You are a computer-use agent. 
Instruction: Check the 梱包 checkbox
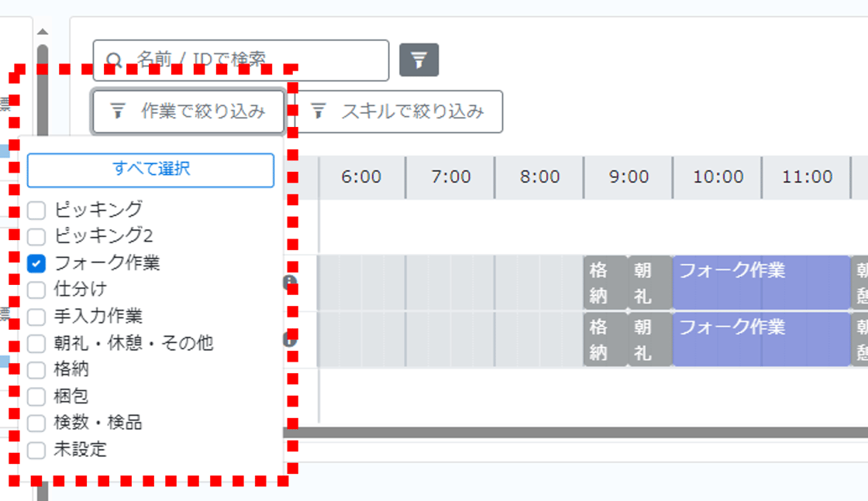tap(36, 396)
